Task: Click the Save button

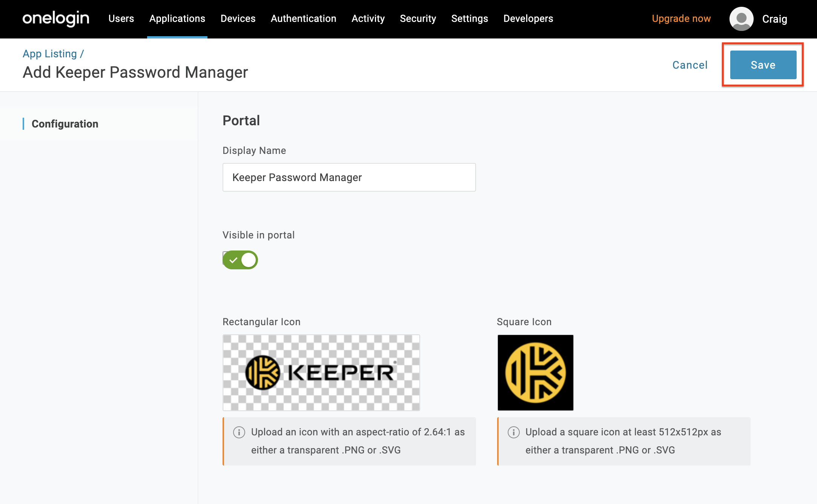Action: tap(763, 65)
